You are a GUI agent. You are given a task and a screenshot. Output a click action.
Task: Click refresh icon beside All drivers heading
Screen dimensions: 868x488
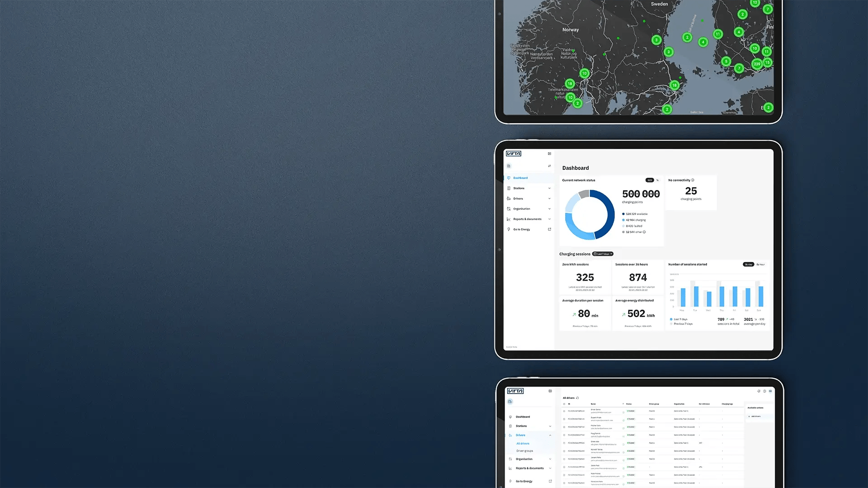577,398
